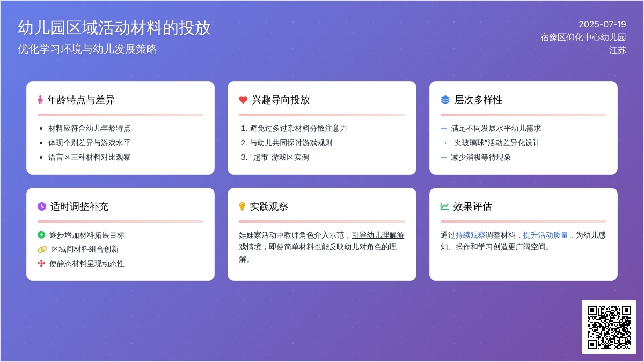Click the card heading 适时调整补充
The image size is (644, 362).
click(x=79, y=206)
